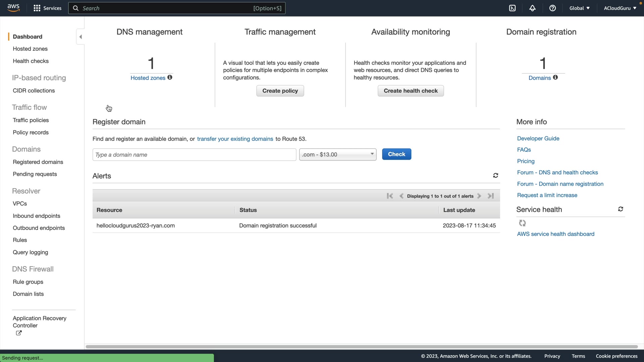Expand the Global region selector
The image size is (644, 362).
coord(579,8)
